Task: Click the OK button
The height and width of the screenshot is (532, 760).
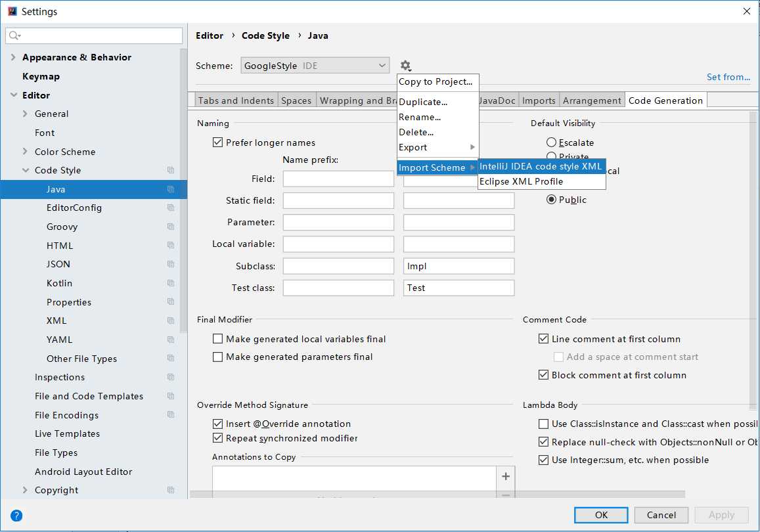Action: tap(601, 515)
